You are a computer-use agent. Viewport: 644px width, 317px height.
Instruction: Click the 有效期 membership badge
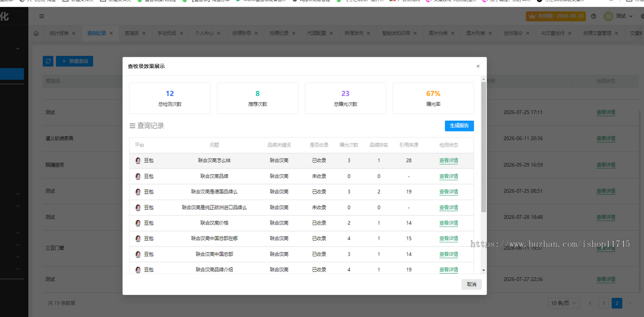coord(555,17)
